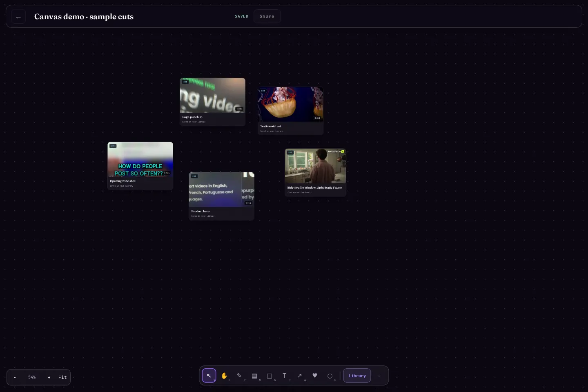The width and height of the screenshot is (588, 392).
Task: Click 'Side-Profile Window Light Static Frame' title
Action: coord(314,187)
